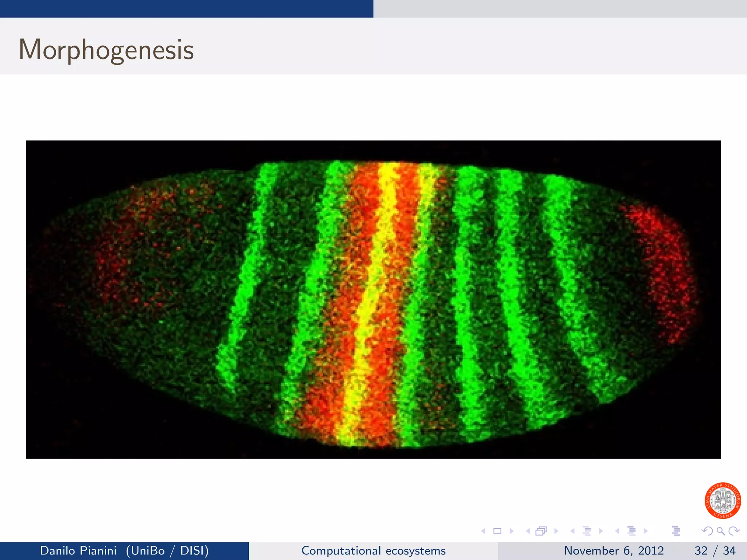This screenshot has width=747, height=560.
Task: Click the subsection lines icon
Action: 587,531
